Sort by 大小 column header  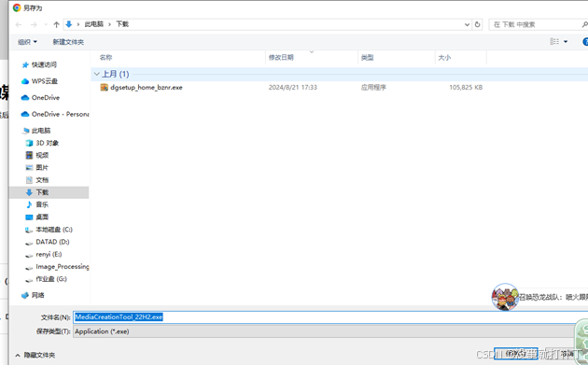(x=444, y=57)
